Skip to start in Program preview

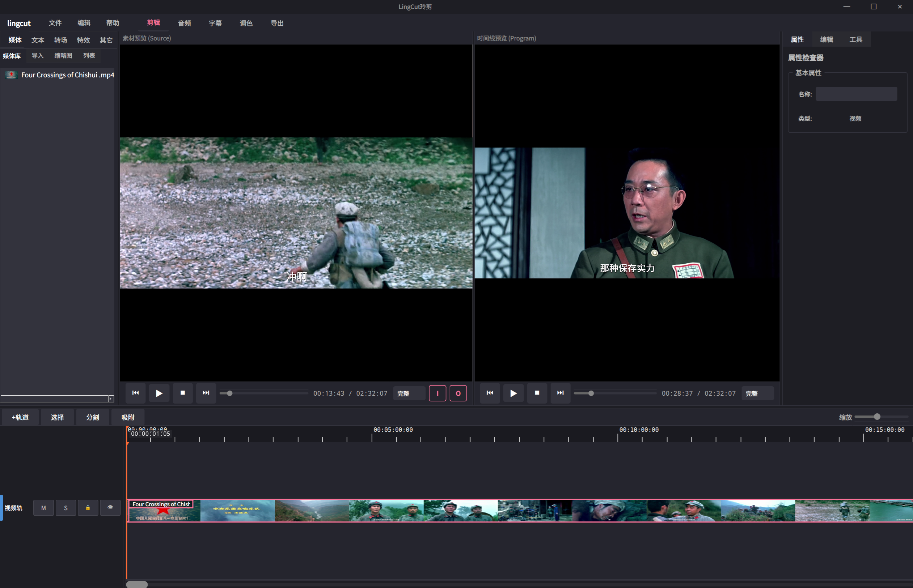(x=490, y=393)
